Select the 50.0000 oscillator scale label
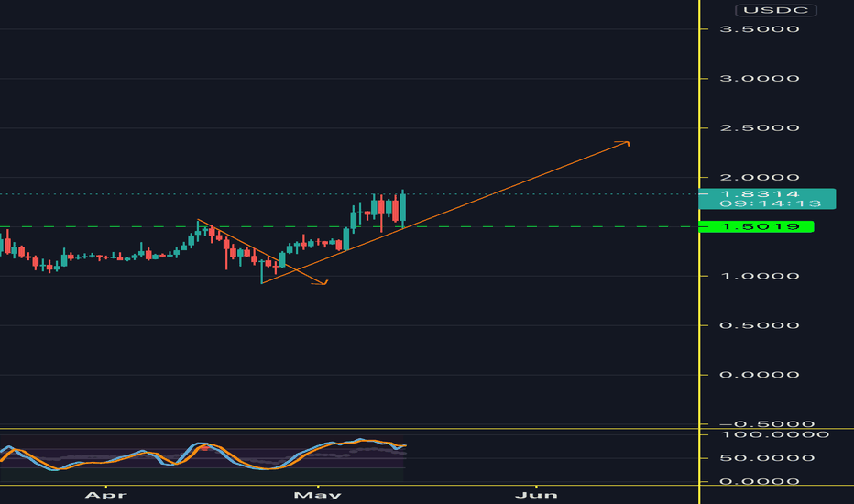 [767, 457]
